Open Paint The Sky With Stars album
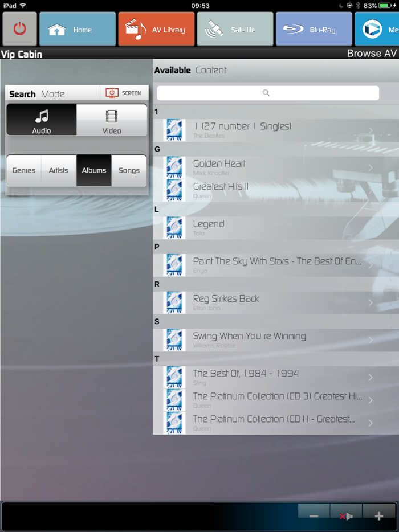This screenshot has height=532, width=399. 276,265
